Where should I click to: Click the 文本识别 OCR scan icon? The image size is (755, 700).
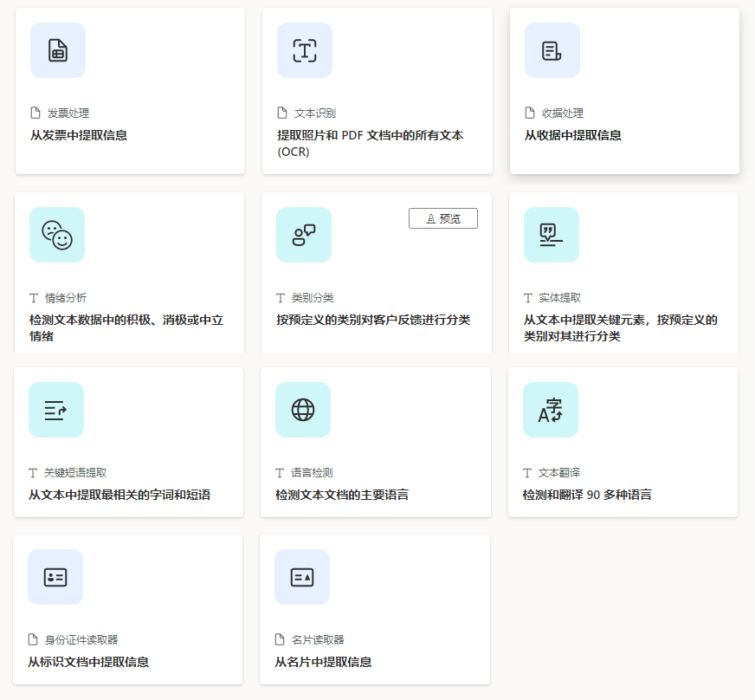(304, 50)
